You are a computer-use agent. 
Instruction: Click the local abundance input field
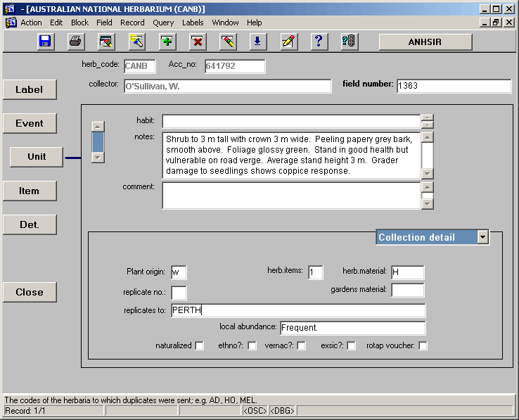(352, 328)
